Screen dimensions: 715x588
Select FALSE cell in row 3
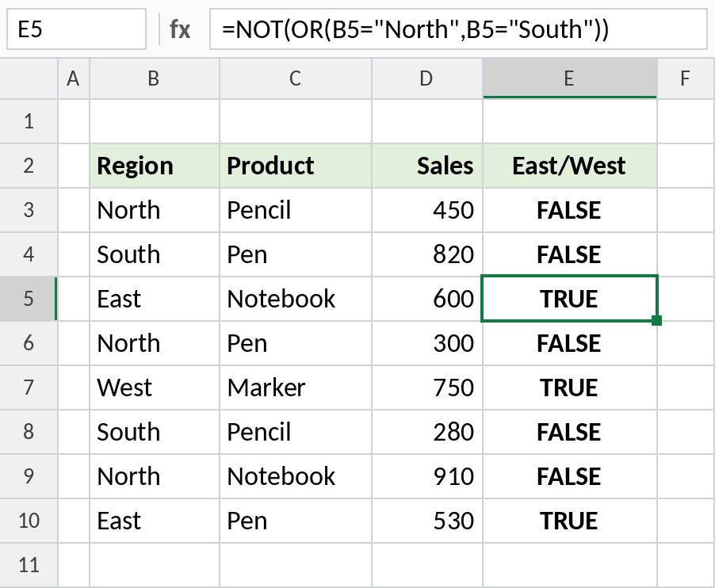click(x=570, y=210)
